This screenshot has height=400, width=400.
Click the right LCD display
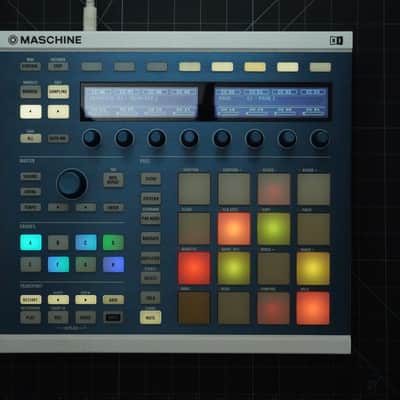coord(271,102)
